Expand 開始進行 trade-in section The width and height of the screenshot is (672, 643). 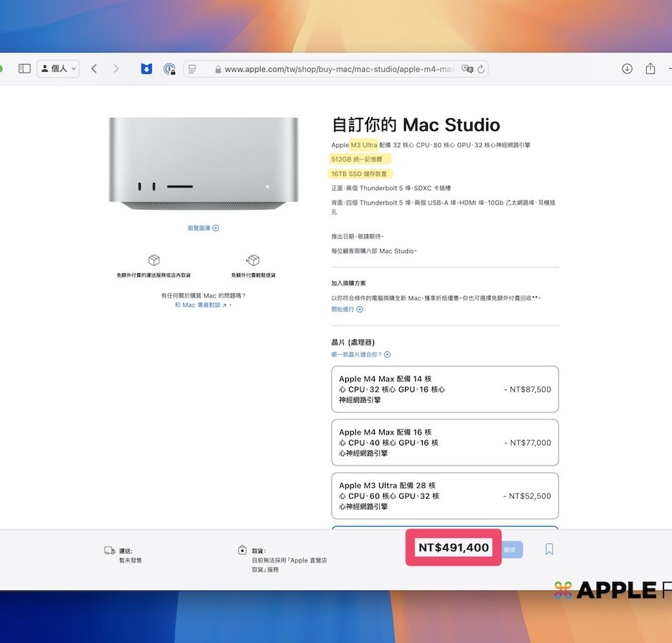click(347, 310)
